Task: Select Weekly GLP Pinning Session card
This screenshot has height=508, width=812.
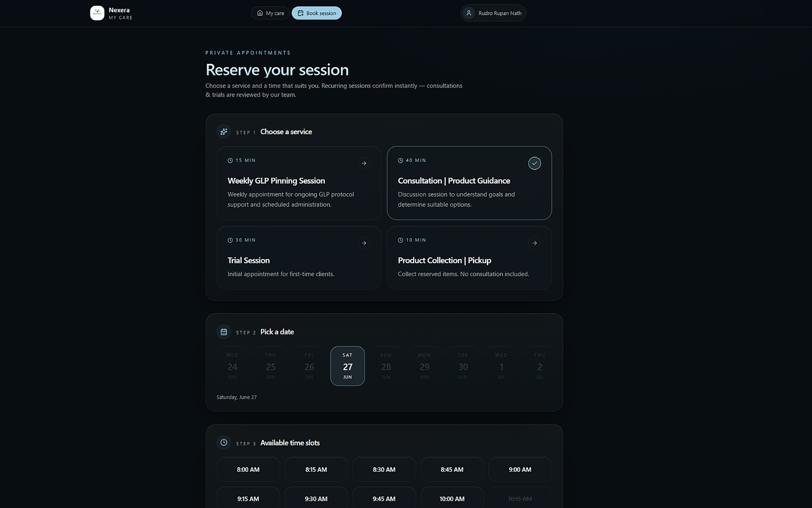Action: pyautogui.click(x=299, y=183)
